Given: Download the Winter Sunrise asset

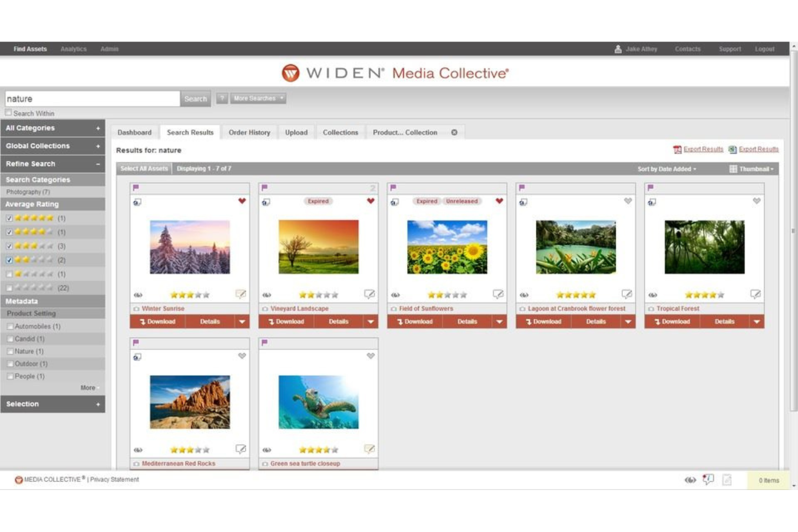Looking at the screenshot, I should click(x=157, y=322).
